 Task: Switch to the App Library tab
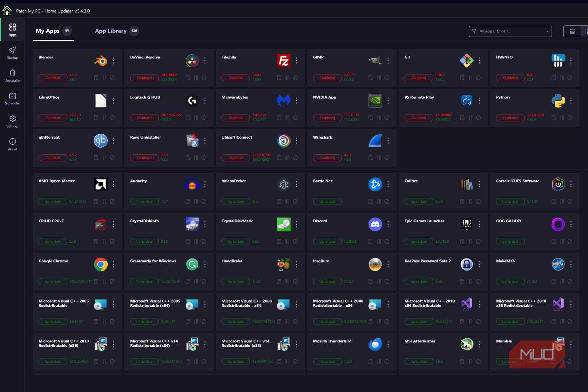(111, 31)
